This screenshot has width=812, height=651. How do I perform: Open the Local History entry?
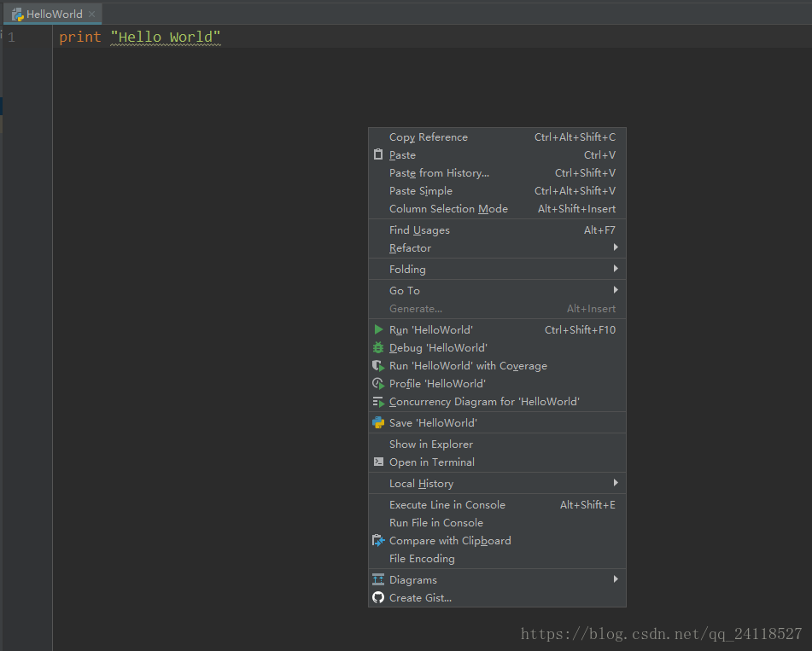click(x=497, y=483)
